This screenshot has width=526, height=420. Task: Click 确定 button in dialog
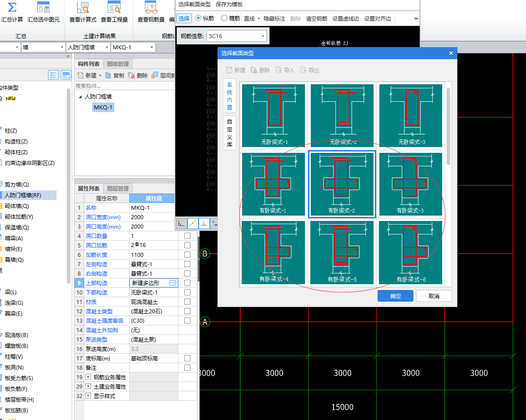click(x=395, y=296)
